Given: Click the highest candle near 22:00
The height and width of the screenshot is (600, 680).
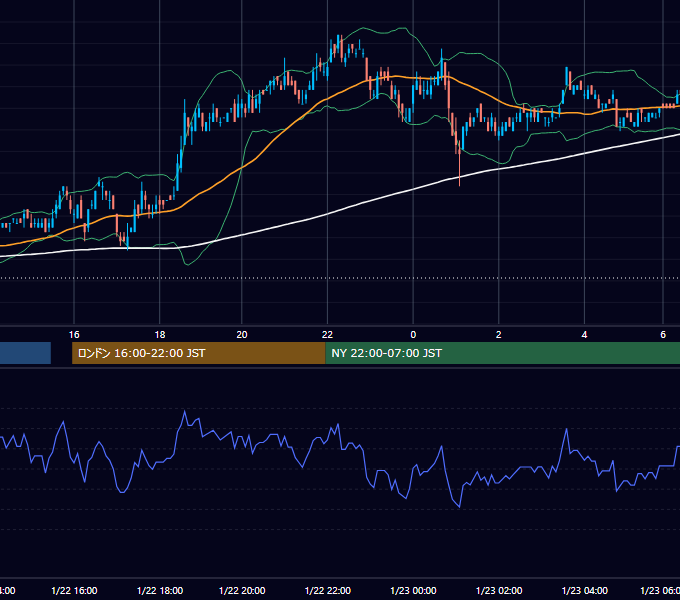Looking at the screenshot, I should [338, 43].
